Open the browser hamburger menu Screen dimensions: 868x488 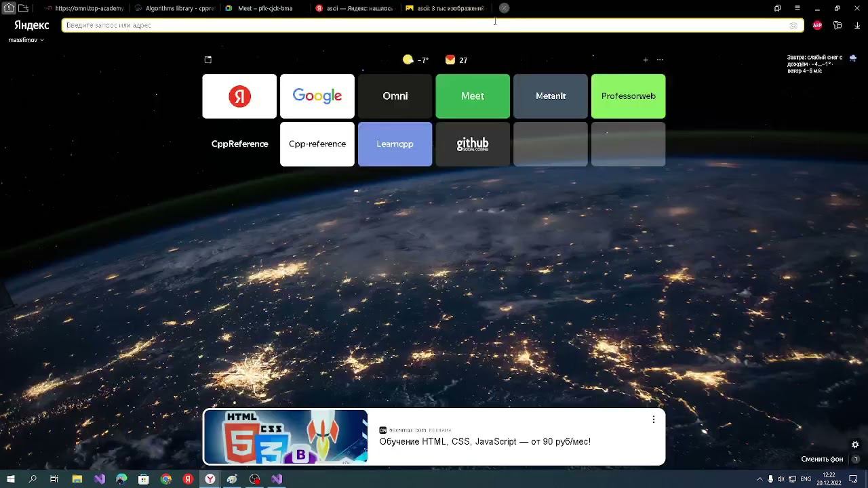[797, 8]
